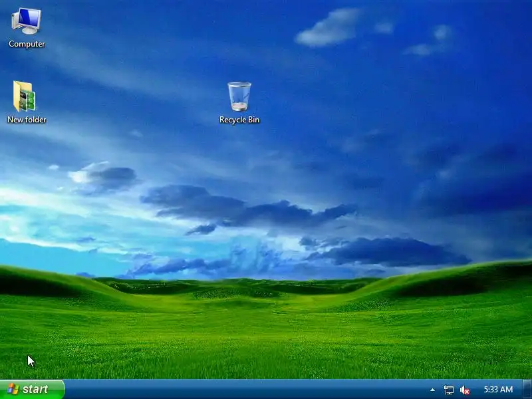Click the "Recycle Bin" label text
Image resolution: width=532 pixels, height=399 pixels.
[x=239, y=120]
